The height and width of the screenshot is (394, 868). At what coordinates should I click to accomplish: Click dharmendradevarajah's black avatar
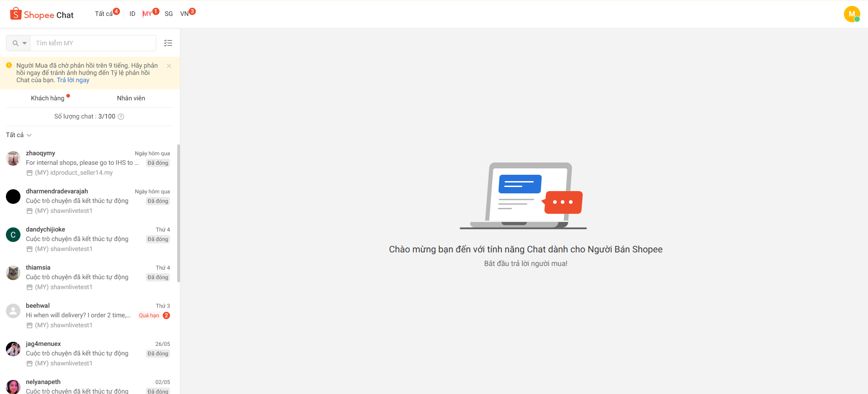[x=13, y=197]
